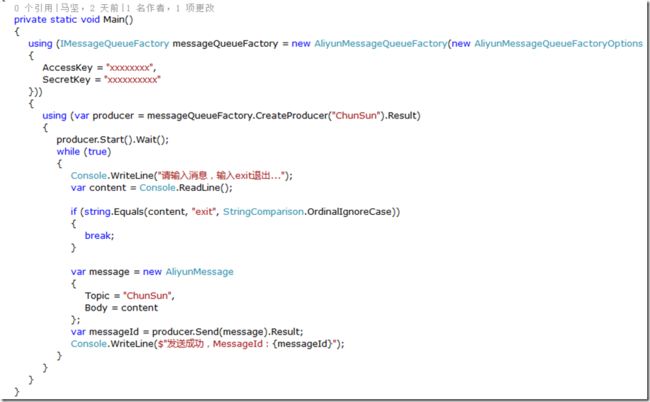Image resolution: width=650 pixels, height=402 pixels.
Task: Click the "AliyunMessage" type after new
Action: [x=199, y=272]
